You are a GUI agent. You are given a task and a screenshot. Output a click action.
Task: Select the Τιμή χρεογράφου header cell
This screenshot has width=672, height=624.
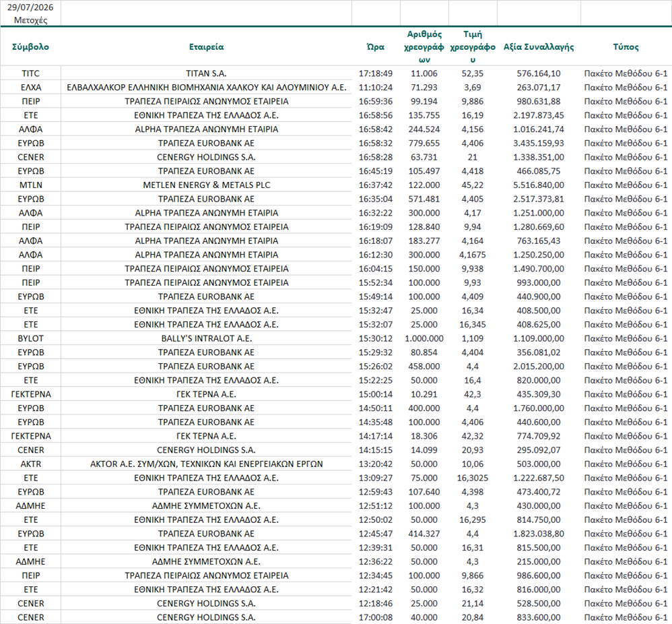point(472,46)
